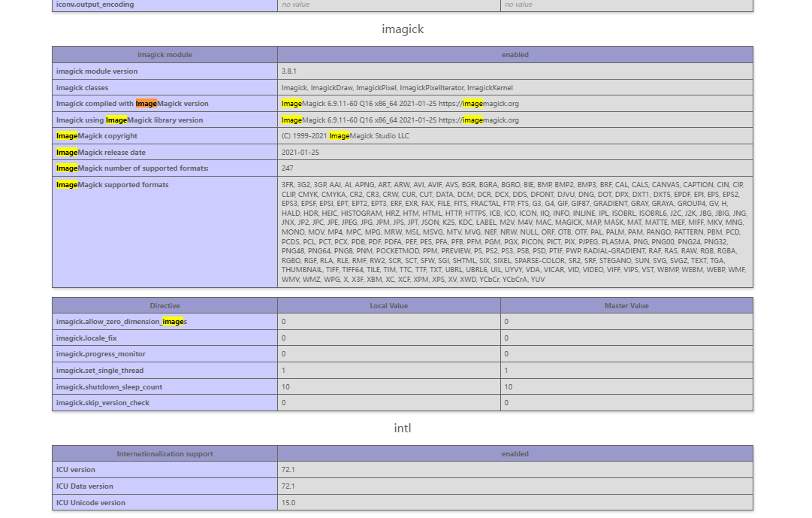Click the 'enabled' header in imagick table
The image size is (812, 518).
click(515, 54)
